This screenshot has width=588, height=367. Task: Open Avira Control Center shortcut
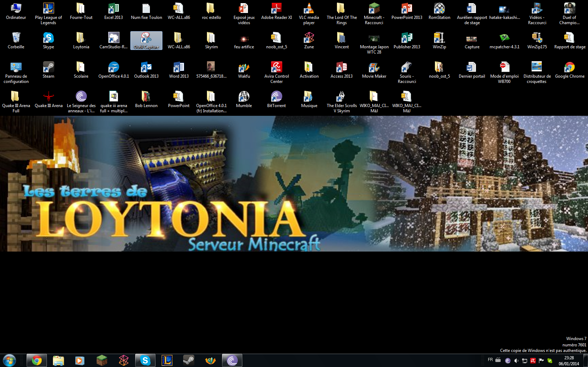tap(276, 72)
